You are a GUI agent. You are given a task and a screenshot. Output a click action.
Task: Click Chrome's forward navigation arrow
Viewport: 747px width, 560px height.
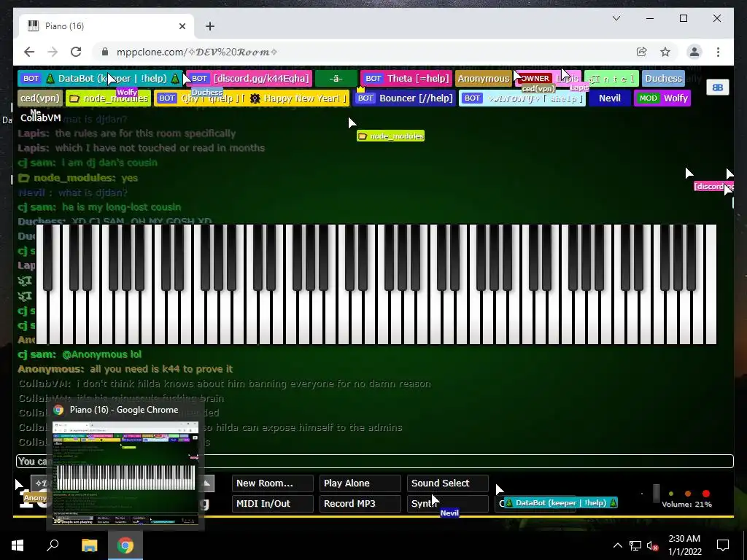pyautogui.click(x=53, y=52)
